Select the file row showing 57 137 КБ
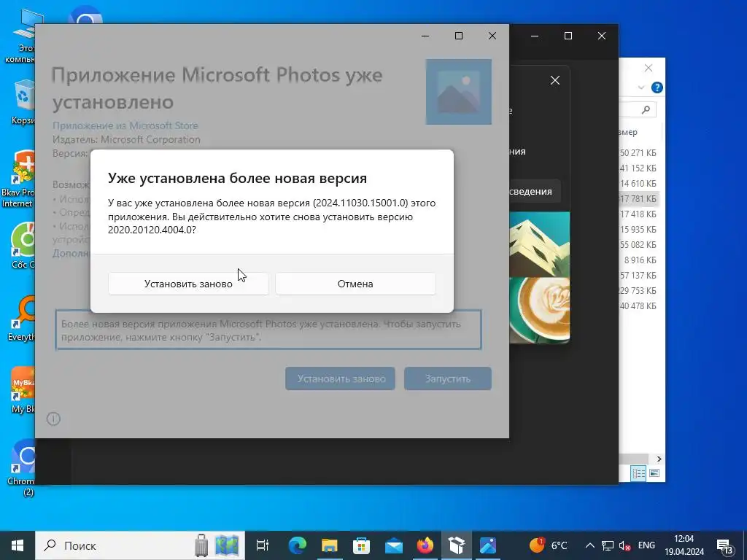This screenshot has width=747, height=560. tap(639, 275)
